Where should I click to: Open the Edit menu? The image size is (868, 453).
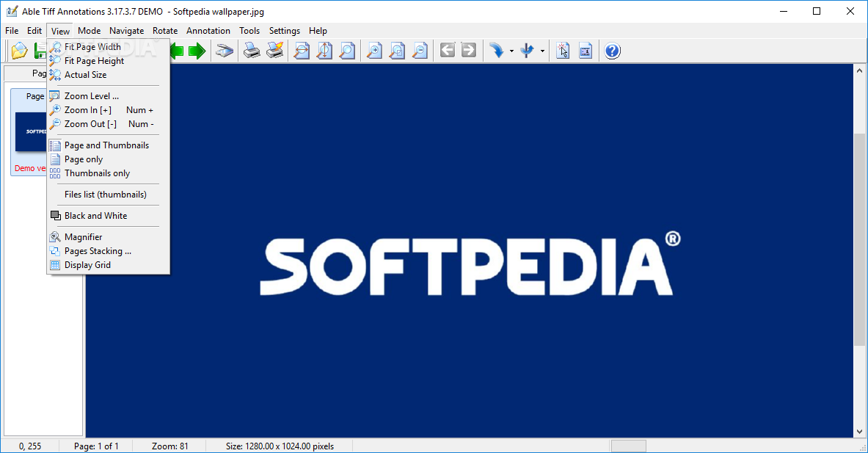34,30
